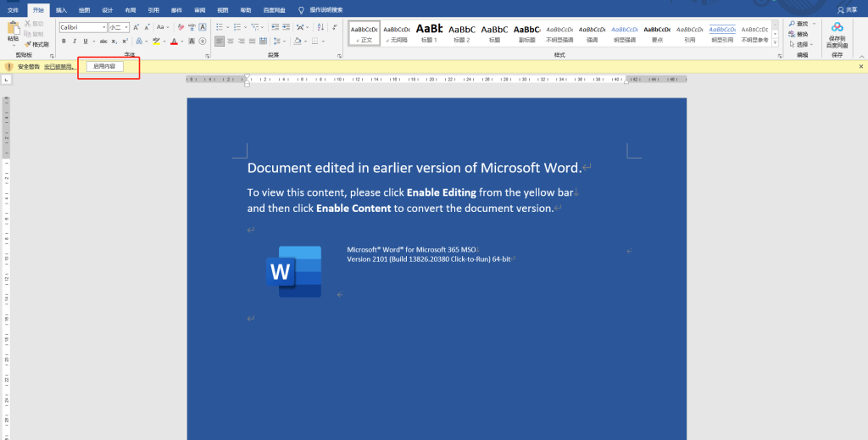Image resolution: width=868 pixels, height=440 pixels.
Task: Toggle center paragraph alignment
Action: tap(231, 41)
